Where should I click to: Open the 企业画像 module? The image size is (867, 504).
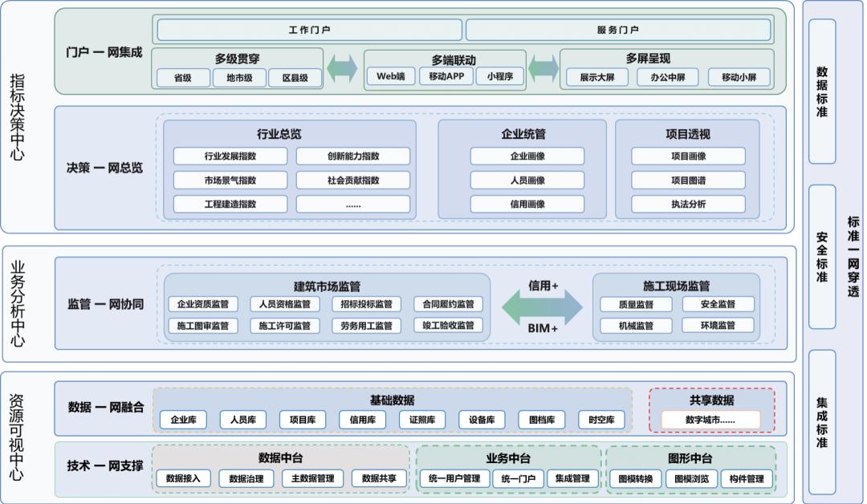[528, 156]
